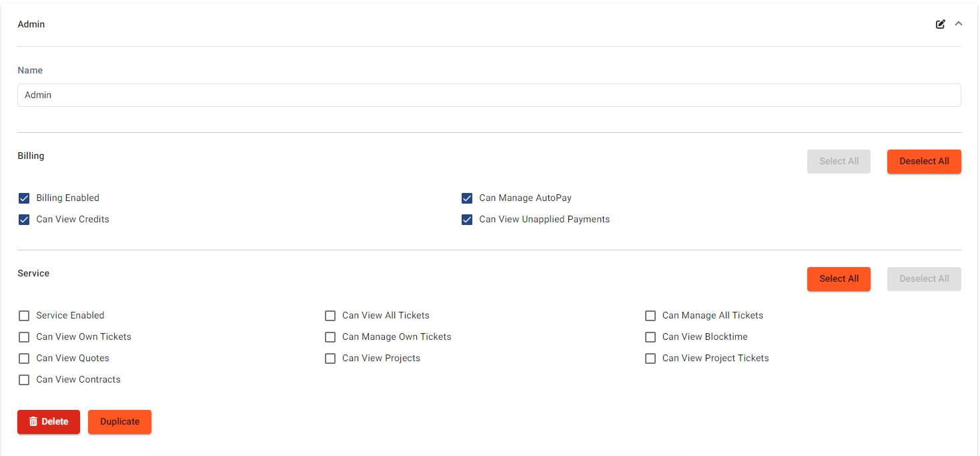Disable Can View Unapplied Payments

[467, 220]
